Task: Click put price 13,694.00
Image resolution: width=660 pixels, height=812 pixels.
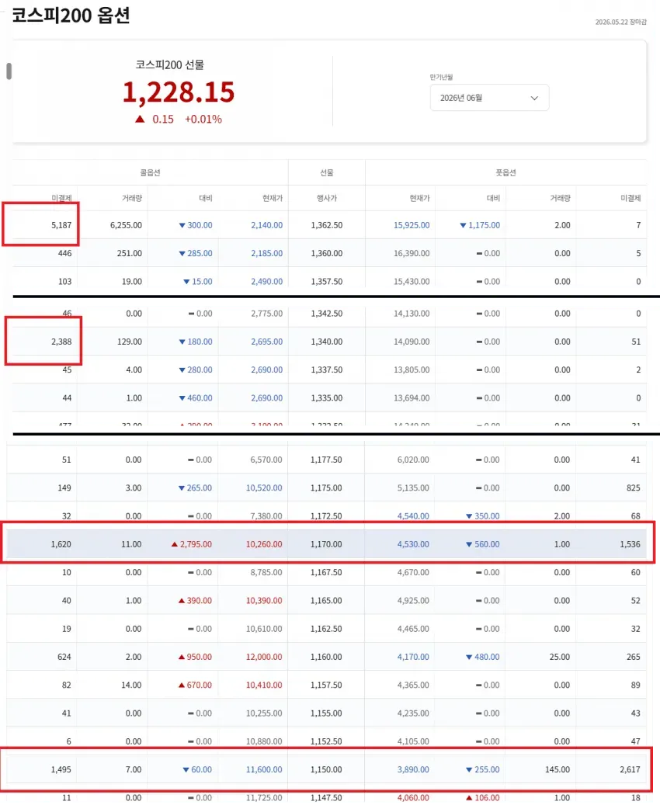Action: coord(412,397)
